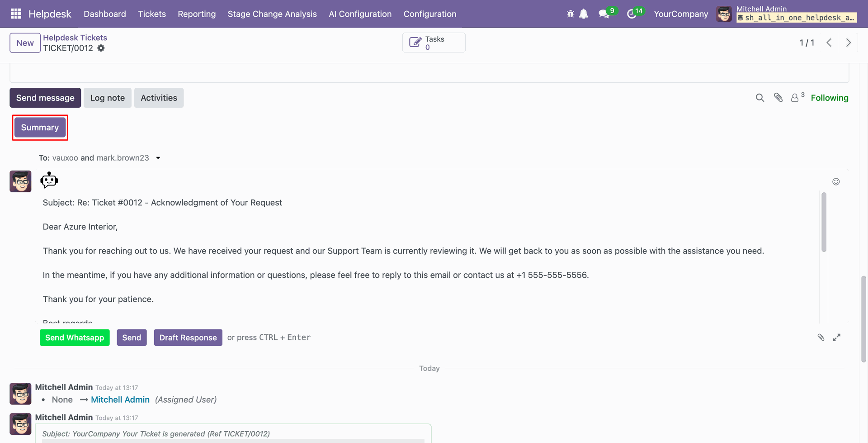The height and width of the screenshot is (443, 868).
Task: Click the message composer scrollbar
Action: point(824,222)
